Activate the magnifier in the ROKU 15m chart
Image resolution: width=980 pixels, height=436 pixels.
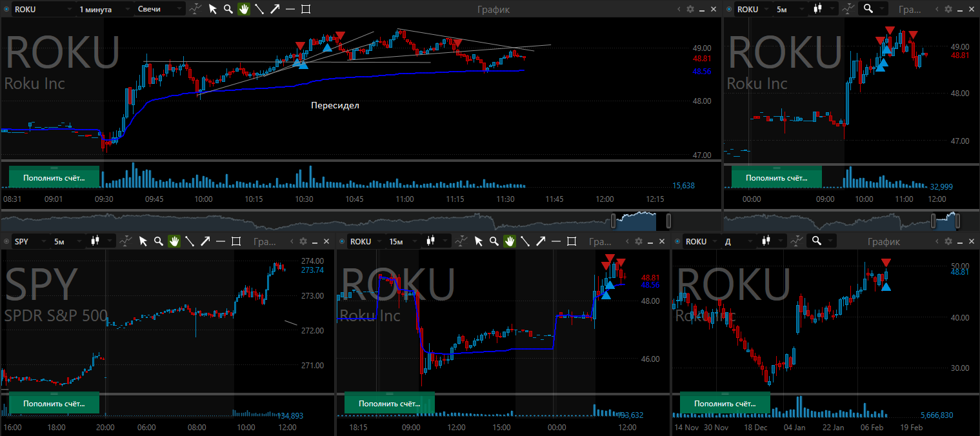coord(494,241)
